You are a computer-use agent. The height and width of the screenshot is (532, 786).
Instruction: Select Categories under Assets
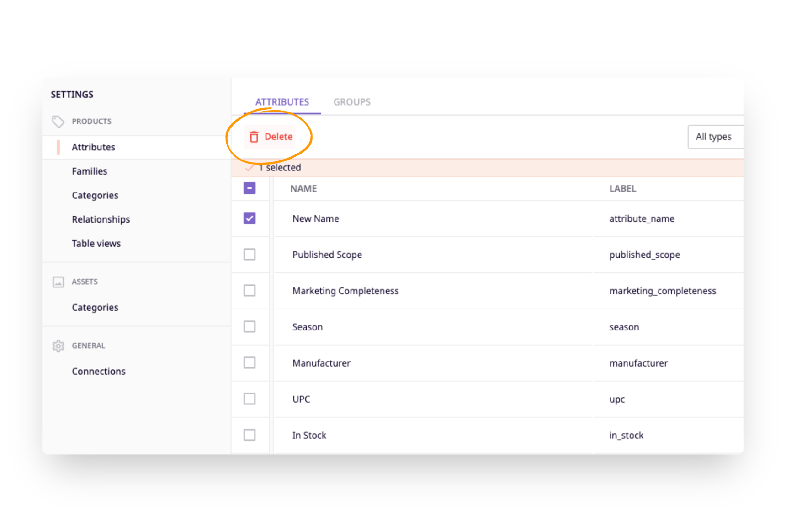tap(95, 307)
